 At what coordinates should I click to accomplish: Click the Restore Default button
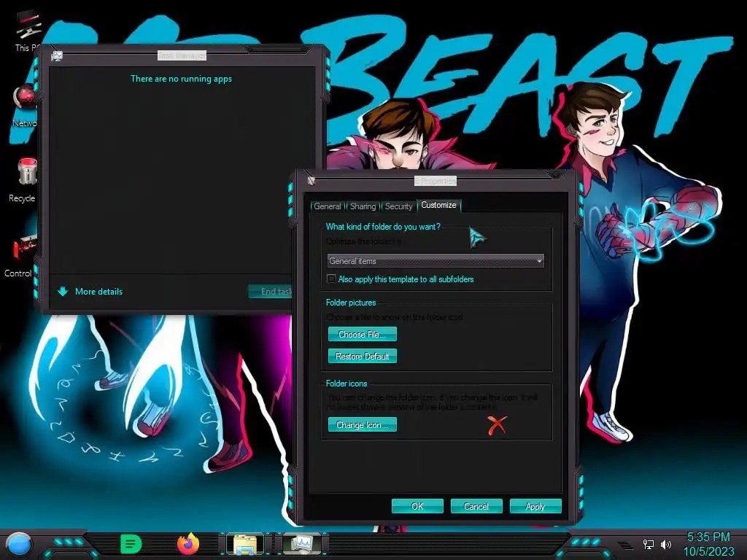coord(362,356)
